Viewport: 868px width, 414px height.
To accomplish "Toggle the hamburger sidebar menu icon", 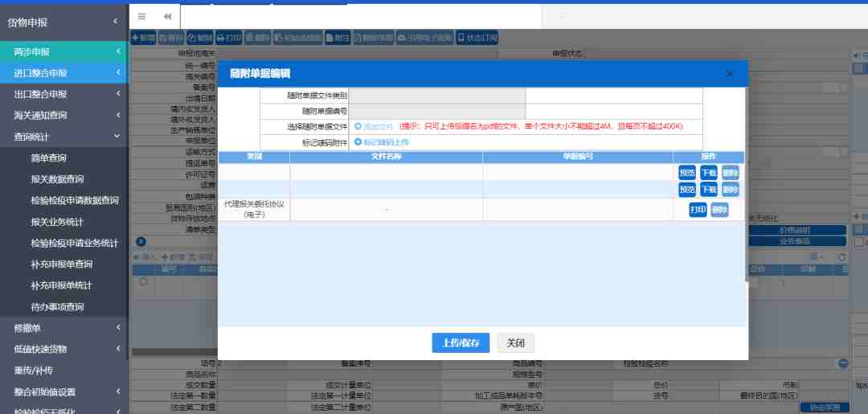I will pos(141,17).
